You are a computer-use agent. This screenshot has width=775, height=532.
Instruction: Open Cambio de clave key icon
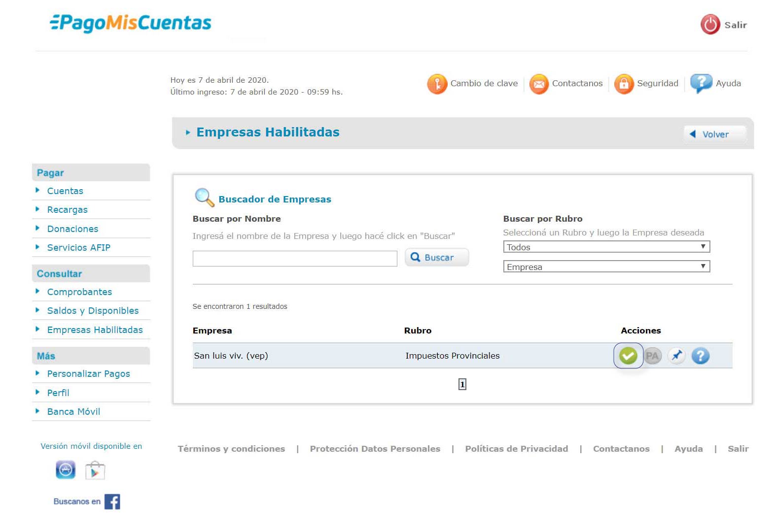click(x=437, y=84)
